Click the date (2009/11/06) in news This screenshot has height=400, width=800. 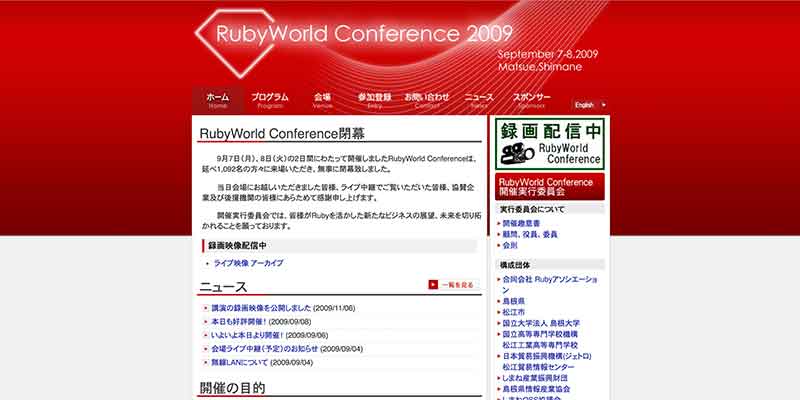coord(334,308)
